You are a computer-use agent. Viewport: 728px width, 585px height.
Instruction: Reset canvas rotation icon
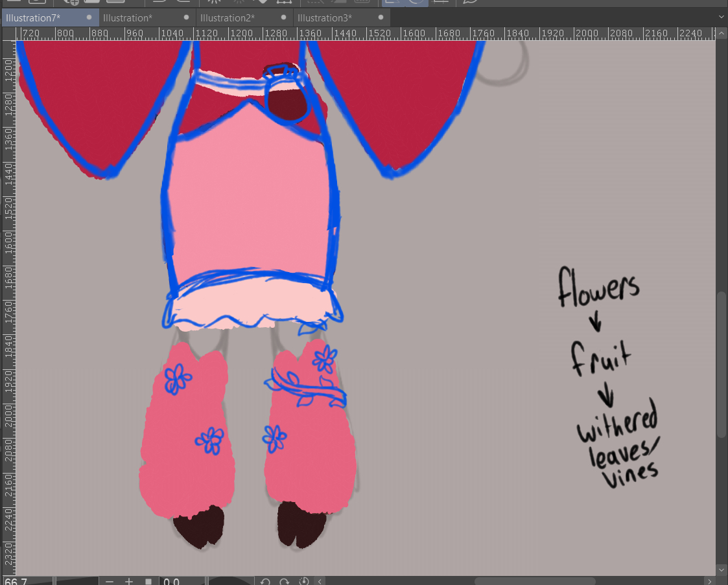[x=303, y=581]
